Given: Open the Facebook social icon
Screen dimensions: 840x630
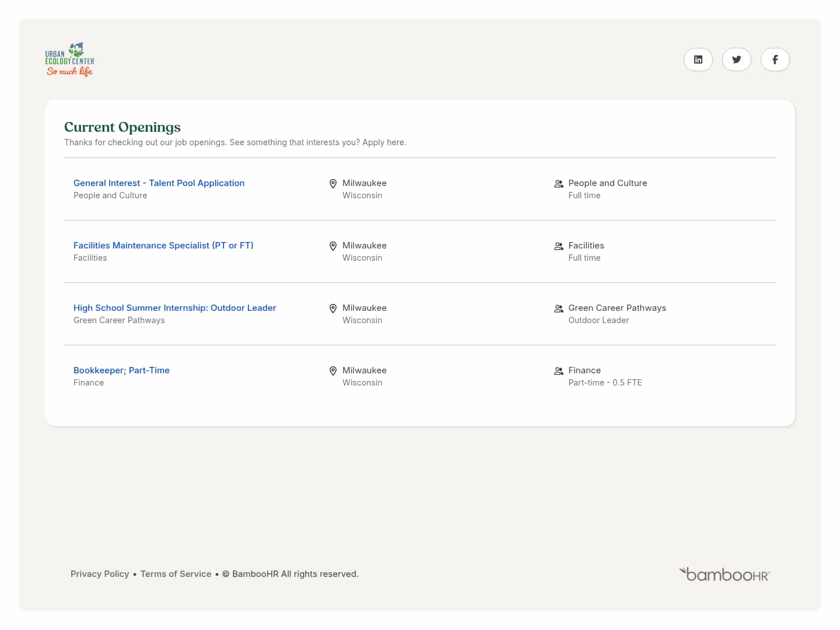Looking at the screenshot, I should pyautogui.click(x=775, y=59).
